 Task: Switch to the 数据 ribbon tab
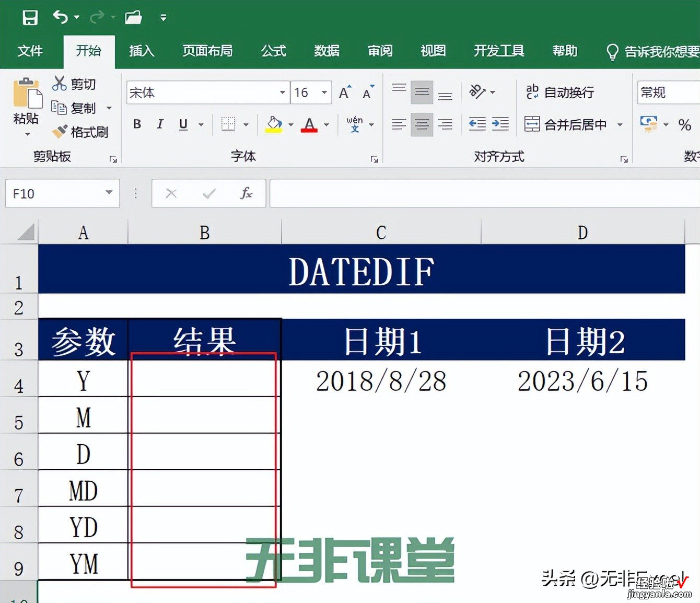(x=327, y=51)
